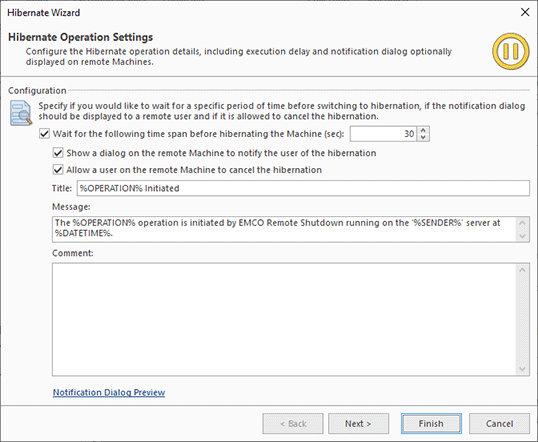Click the Message box scroll up arrow
This screenshot has width=538, height=442.
522,223
